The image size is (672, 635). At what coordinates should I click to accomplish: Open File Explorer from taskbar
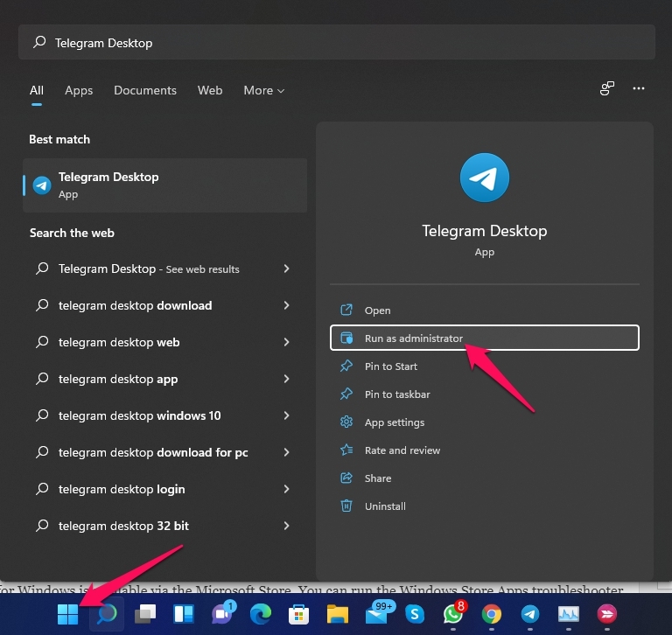(x=337, y=614)
